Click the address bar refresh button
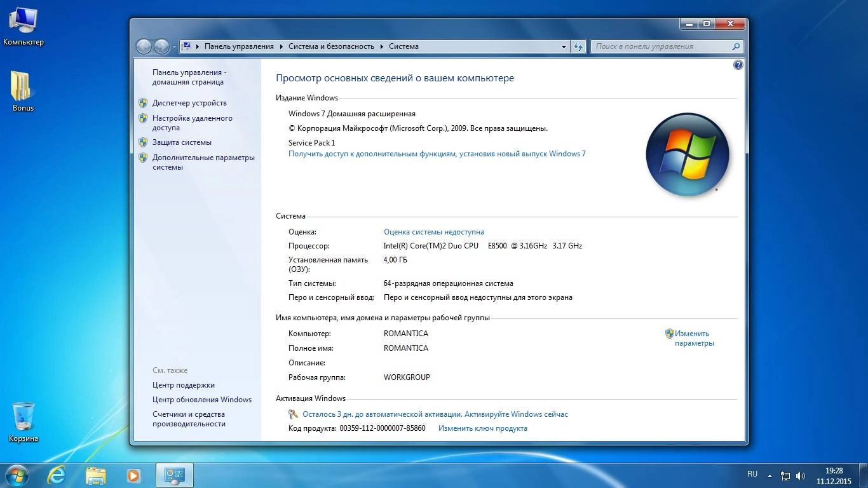 tap(578, 46)
